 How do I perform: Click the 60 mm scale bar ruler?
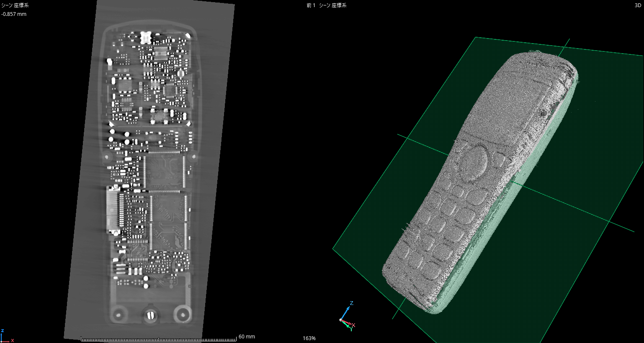[x=158, y=339]
